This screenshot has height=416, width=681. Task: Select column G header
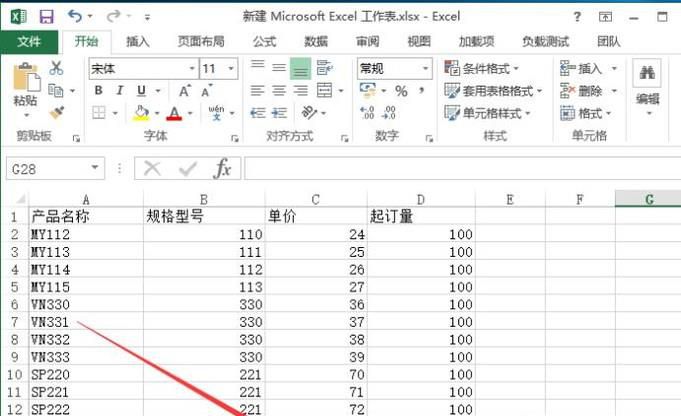648,199
